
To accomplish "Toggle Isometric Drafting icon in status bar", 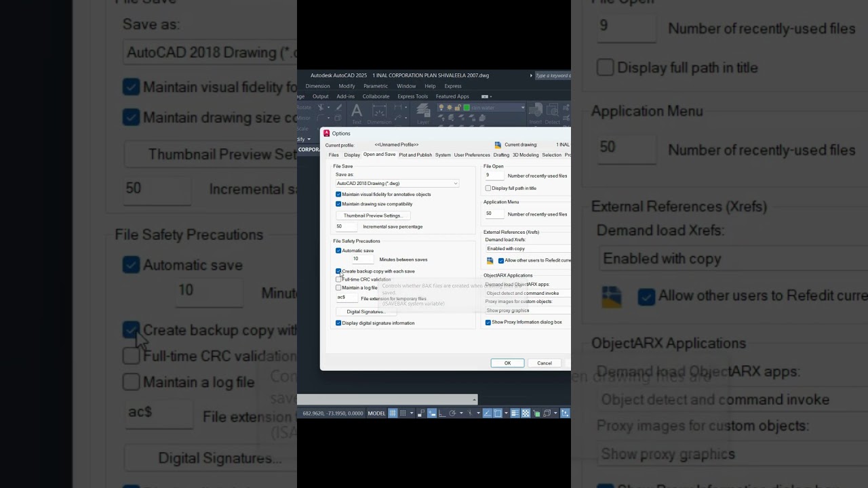I will click(470, 413).
